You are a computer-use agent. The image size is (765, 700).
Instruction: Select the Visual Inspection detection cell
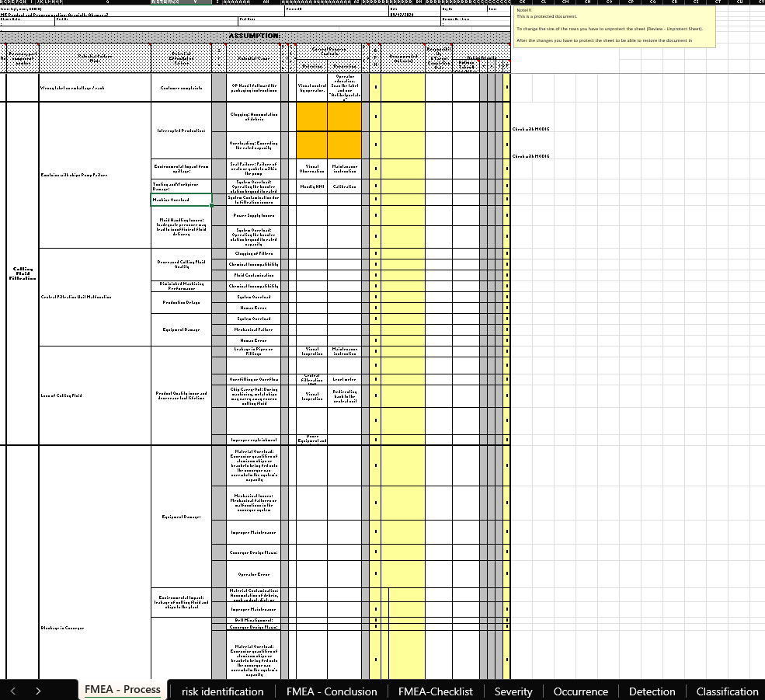pyautogui.click(x=311, y=352)
